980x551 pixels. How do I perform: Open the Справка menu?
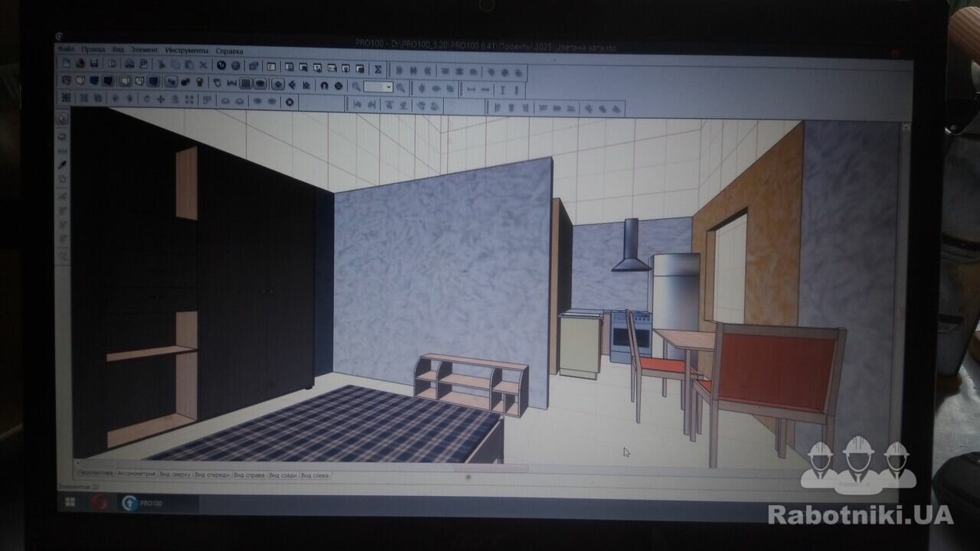[x=229, y=50]
